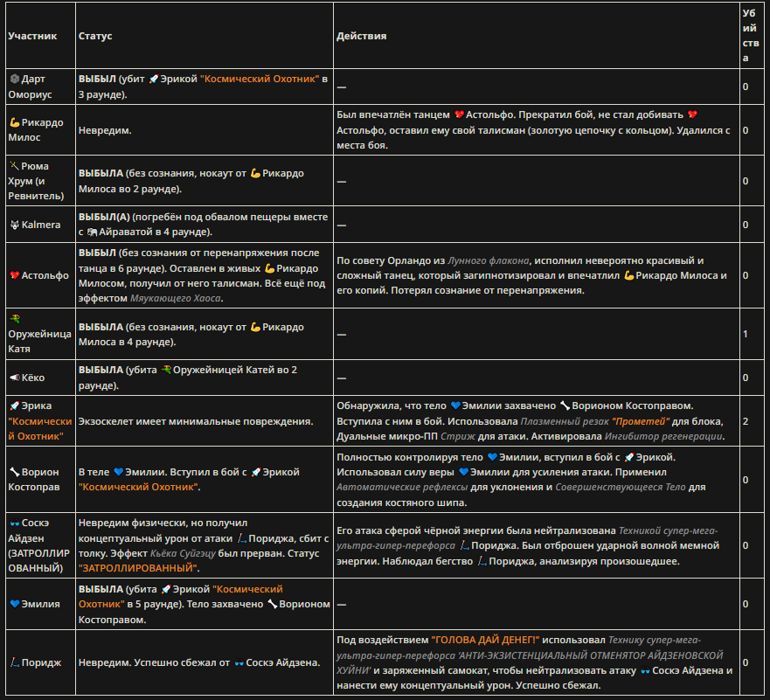Click the orange Прометей text
Screen dimensions: 770x700
pos(641,421)
